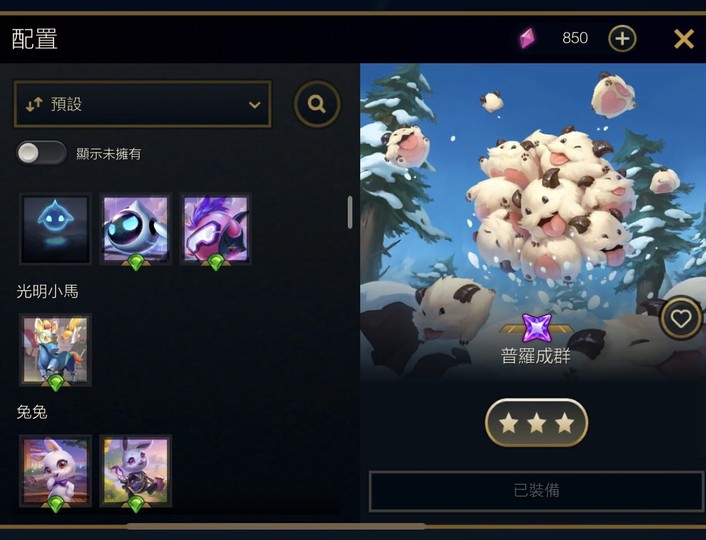Click the purple star rarity badge
The height and width of the screenshot is (540, 706).
pyautogui.click(x=536, y=327)
